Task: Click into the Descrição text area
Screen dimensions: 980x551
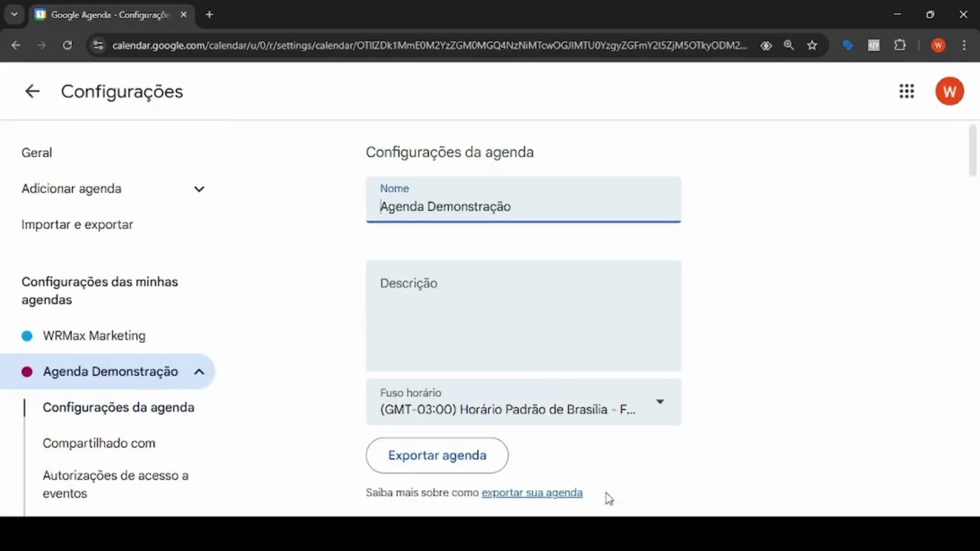Action: [x=523, y=316]
